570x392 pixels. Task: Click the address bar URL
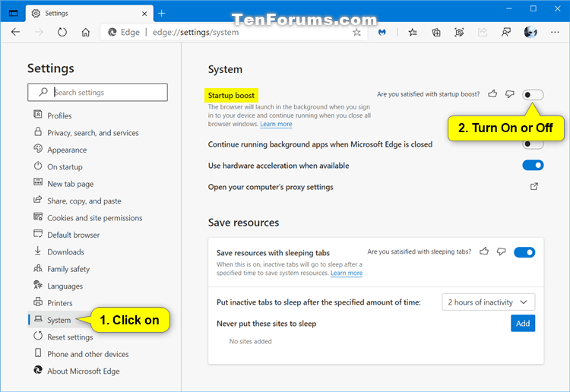coord(195,33)
